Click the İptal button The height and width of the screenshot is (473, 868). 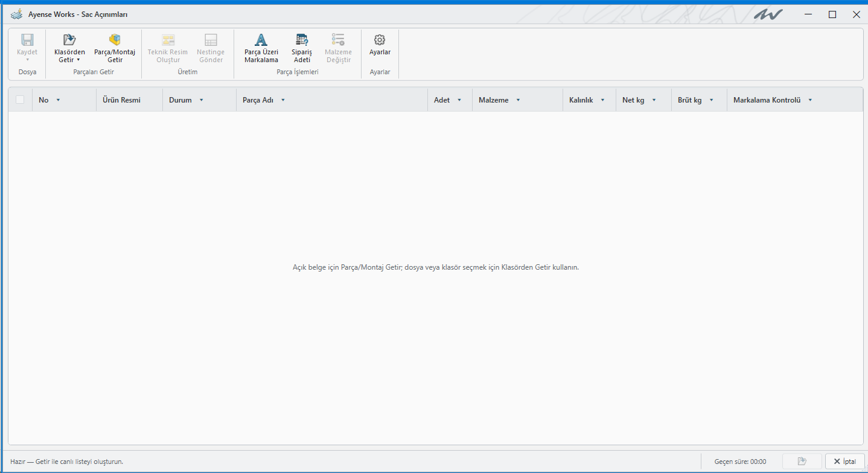click(845, 462)
